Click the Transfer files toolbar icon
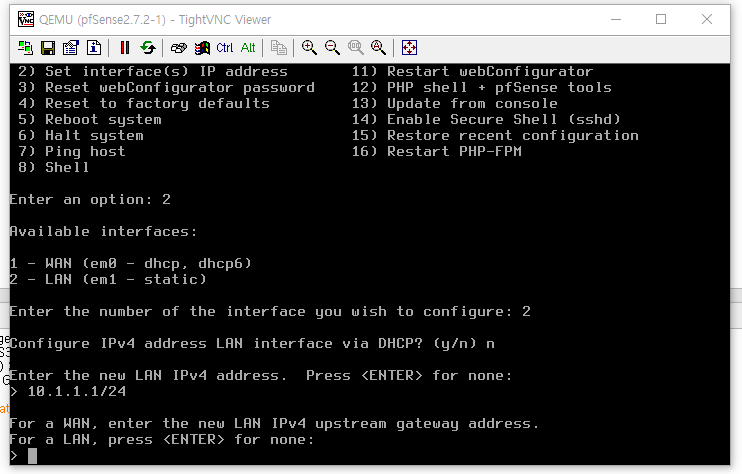The image size is (742, 474). coord(279,48)
